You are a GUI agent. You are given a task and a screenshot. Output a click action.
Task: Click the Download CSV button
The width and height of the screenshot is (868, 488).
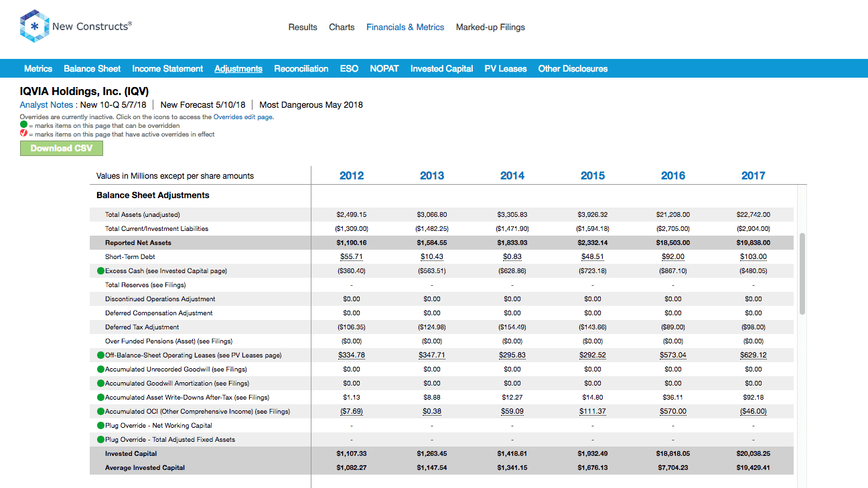point(62,148)
